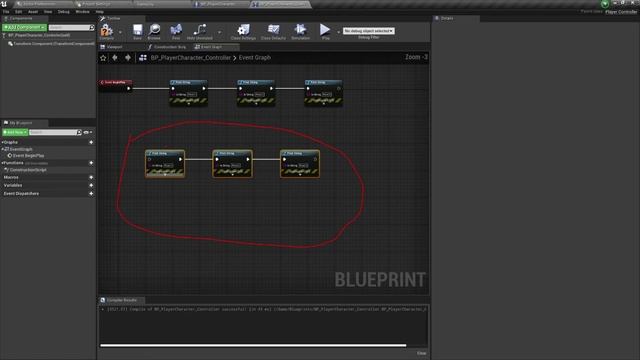This screenshot has width=640, height=360.
Task: Click the Clear button in Compiler Results
Action: pyautogui.click(x=422, y=353)
